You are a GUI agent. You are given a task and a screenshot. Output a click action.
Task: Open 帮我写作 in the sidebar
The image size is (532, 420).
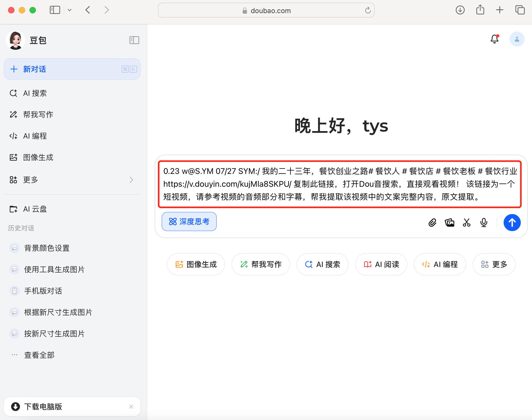[x=72, y=114]
